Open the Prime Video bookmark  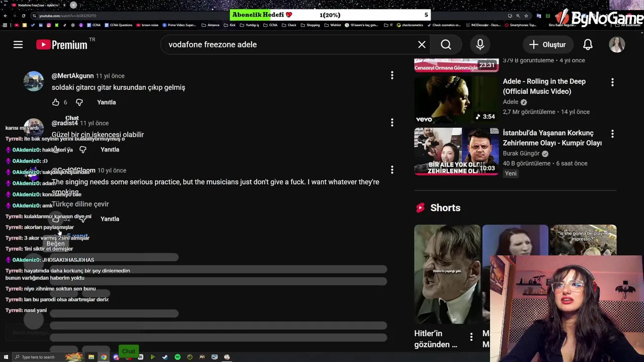click(x=180, y=25)
